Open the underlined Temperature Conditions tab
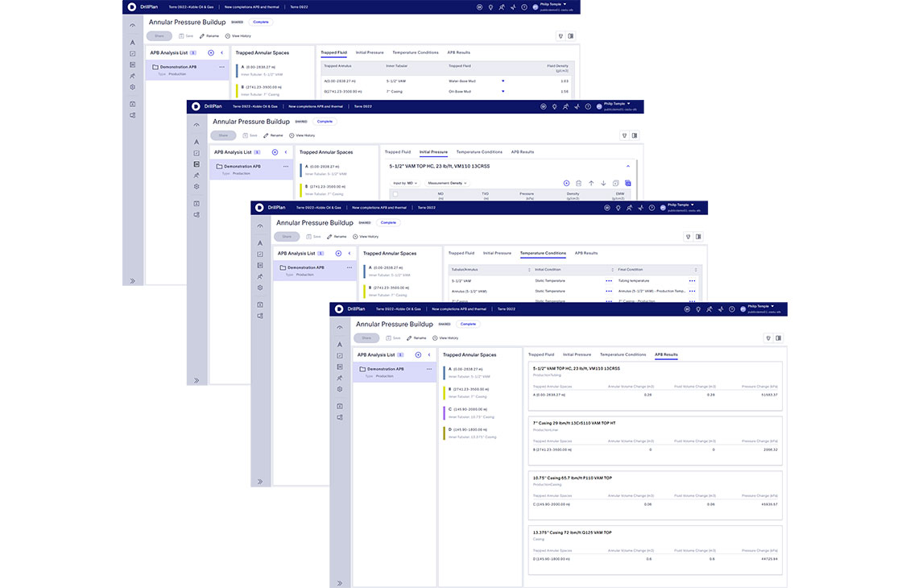The height and width of the screenshot is (588, 910). (542, 253)
